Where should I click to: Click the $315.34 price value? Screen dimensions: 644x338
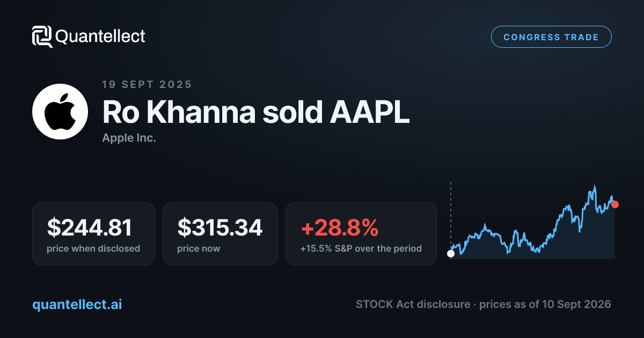pos(220,227)
